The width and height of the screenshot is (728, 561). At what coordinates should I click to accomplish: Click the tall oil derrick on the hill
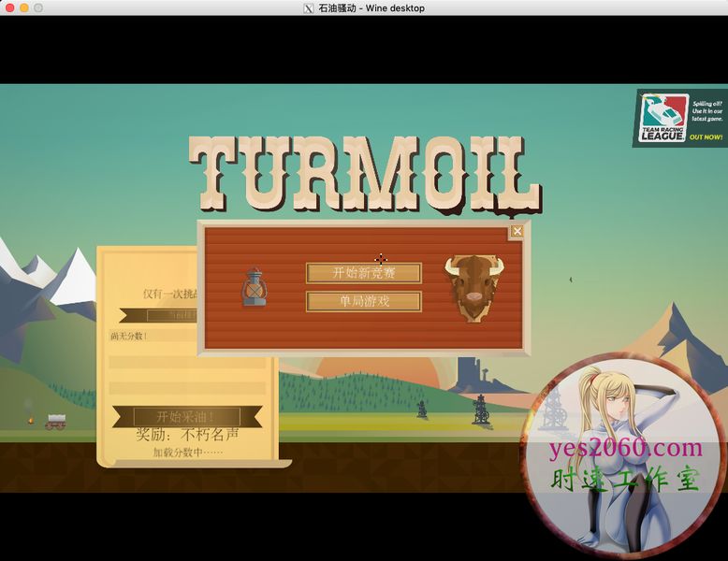(x=480, y=409)
